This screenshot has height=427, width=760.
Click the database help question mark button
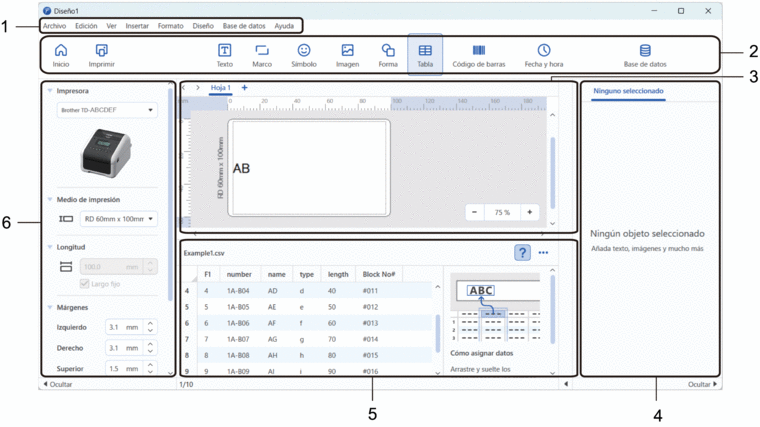tap(522, 253)
